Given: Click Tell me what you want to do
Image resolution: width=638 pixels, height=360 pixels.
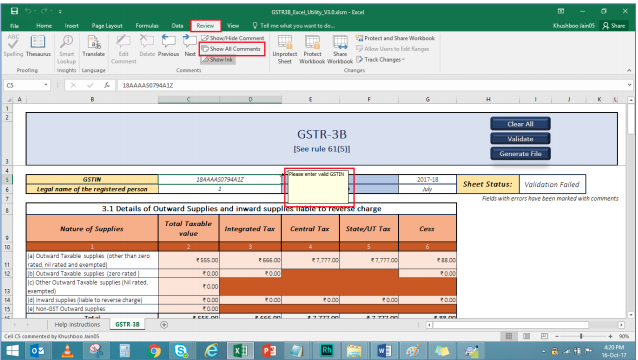Looking at the screenshot, I should click(x=294, y=26).
